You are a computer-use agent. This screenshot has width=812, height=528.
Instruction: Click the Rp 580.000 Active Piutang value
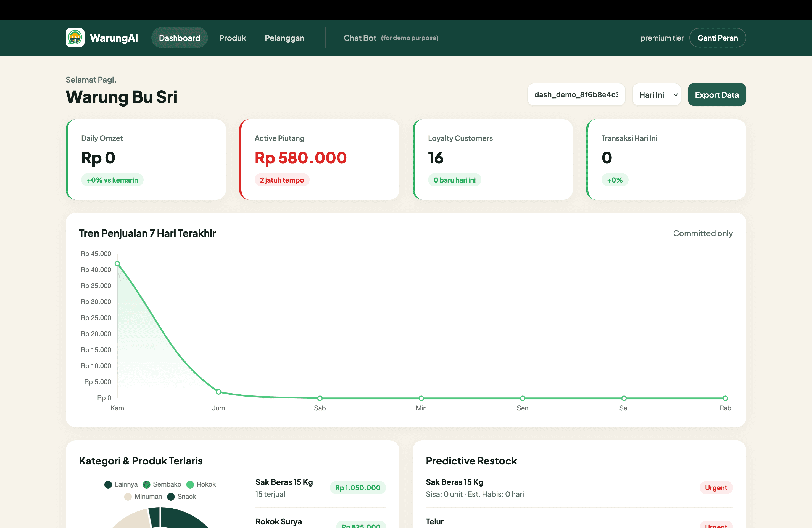point(300,158)
